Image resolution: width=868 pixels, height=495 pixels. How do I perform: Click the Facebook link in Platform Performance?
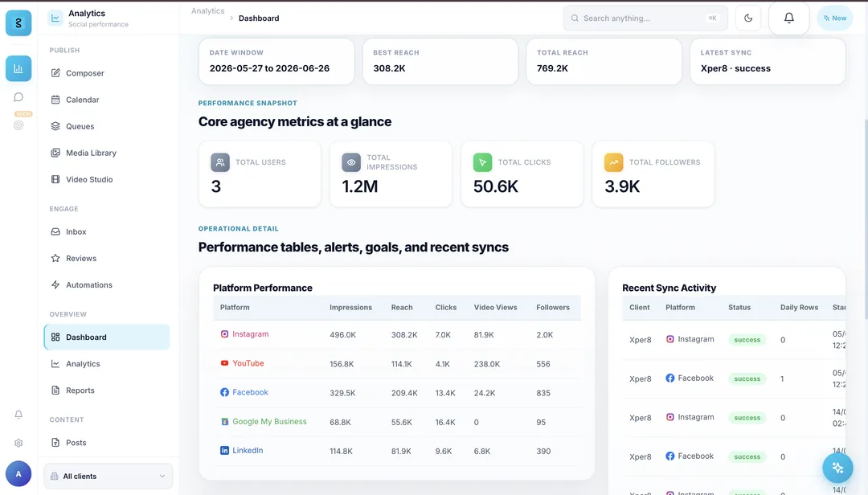tap(244, 393)
